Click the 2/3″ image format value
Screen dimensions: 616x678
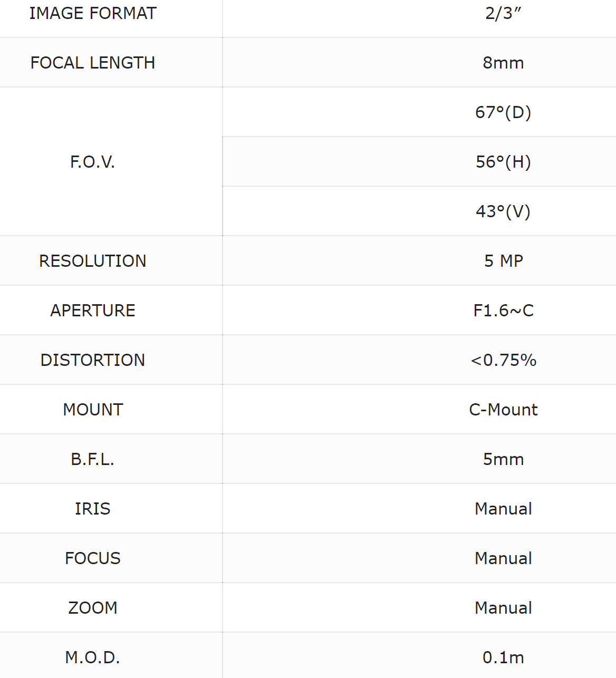point(503,13)
